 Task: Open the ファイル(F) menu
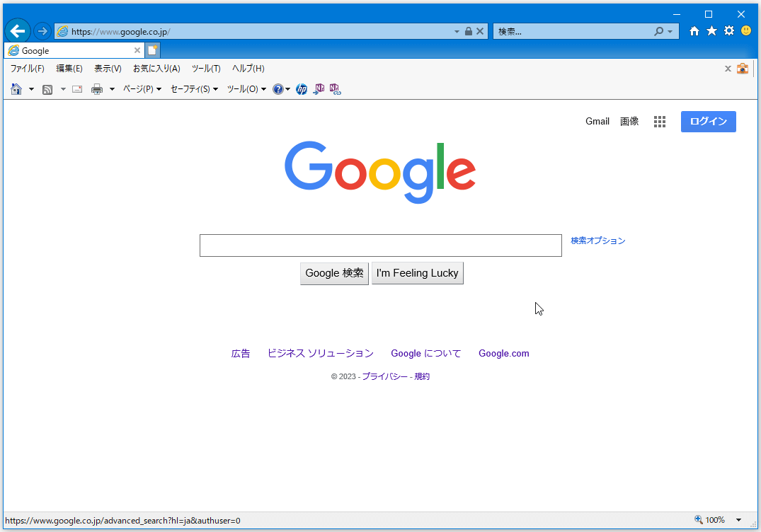27,69
